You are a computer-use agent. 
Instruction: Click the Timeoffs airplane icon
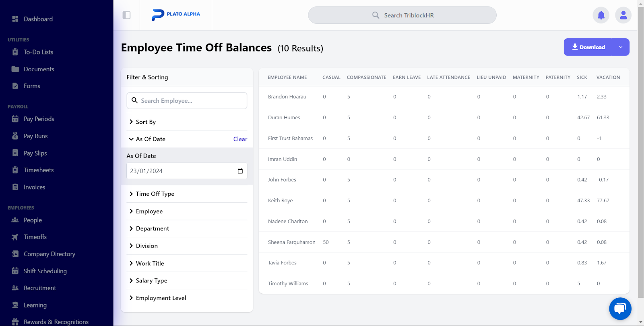coord(15,237)
